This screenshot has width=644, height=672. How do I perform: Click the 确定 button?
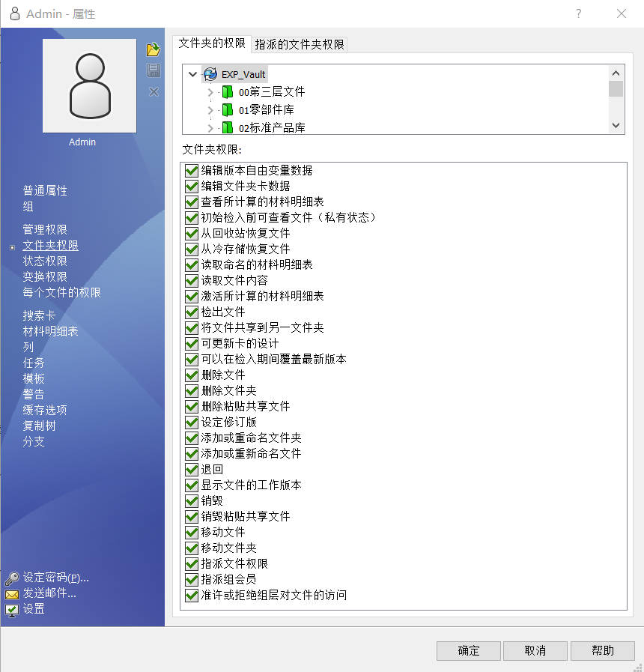tap(468, 651)
